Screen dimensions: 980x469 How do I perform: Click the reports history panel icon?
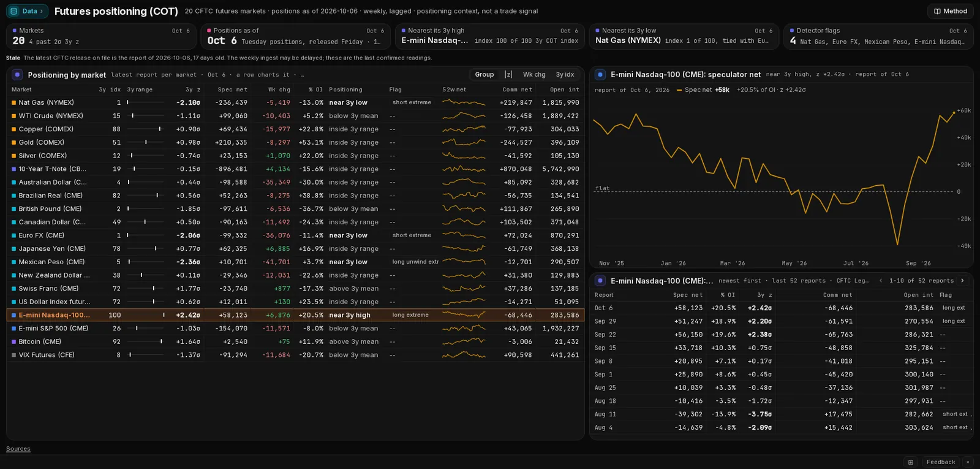600,281
